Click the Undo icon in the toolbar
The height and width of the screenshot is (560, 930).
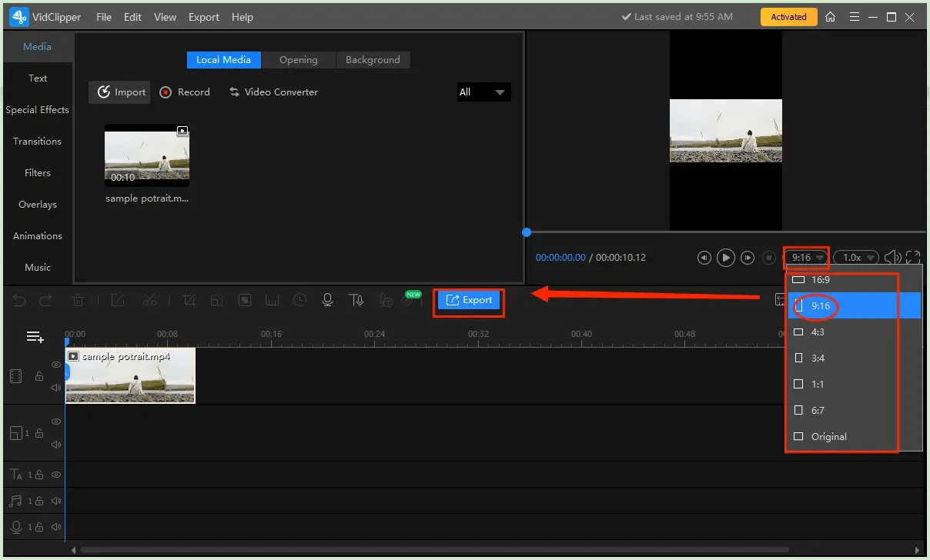click(19, 300)
